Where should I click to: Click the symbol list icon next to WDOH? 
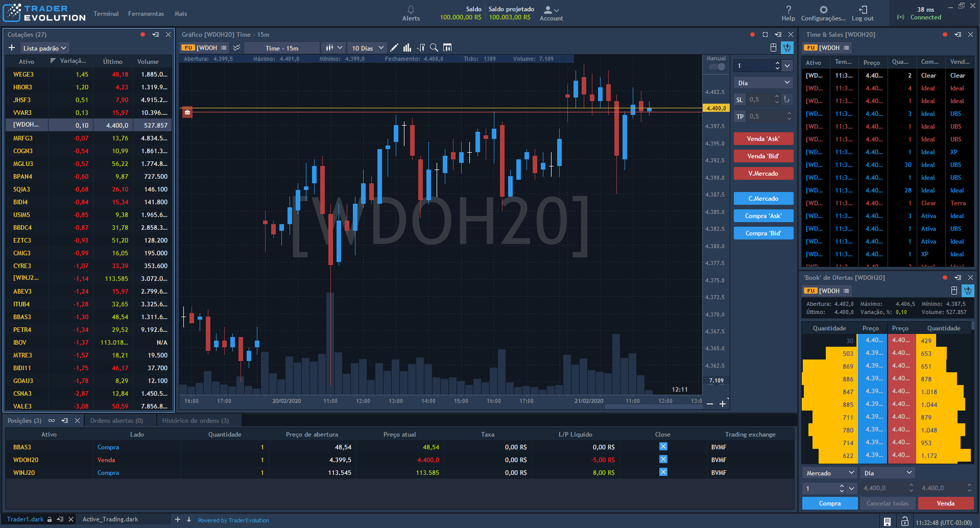click(x=223, y=47)
